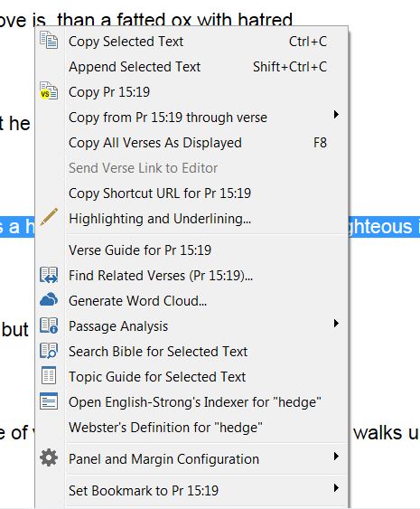
Task: Click the Topic Guide table icon
Action: (49, 376)
